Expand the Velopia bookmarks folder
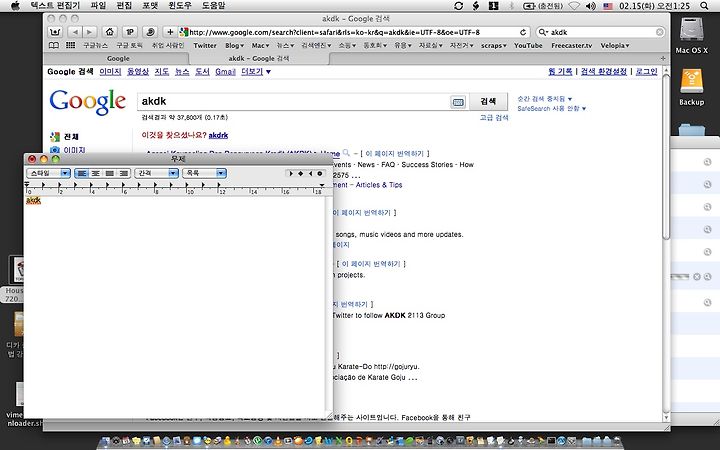This screenshot has height=450, width=720. point(614,45)
